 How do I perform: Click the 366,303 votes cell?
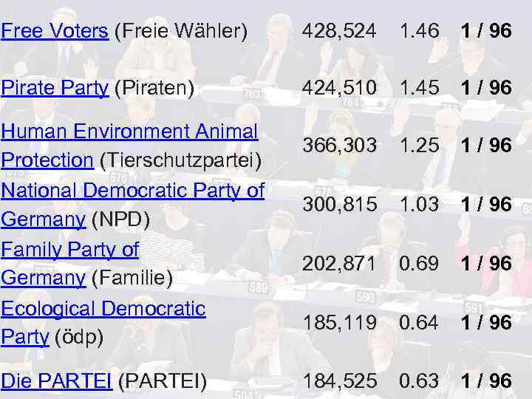(x=338, y=146)
